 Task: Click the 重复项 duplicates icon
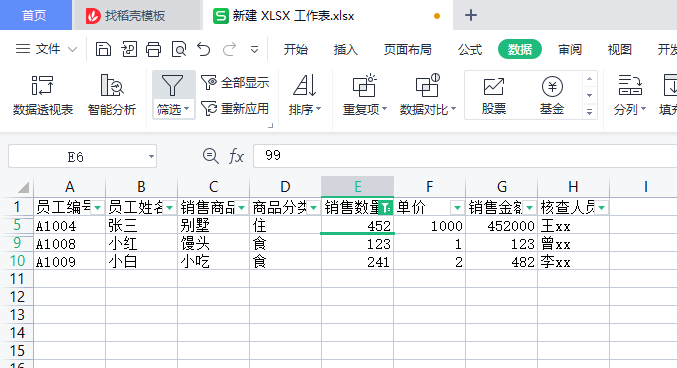[x=364, y=86]
